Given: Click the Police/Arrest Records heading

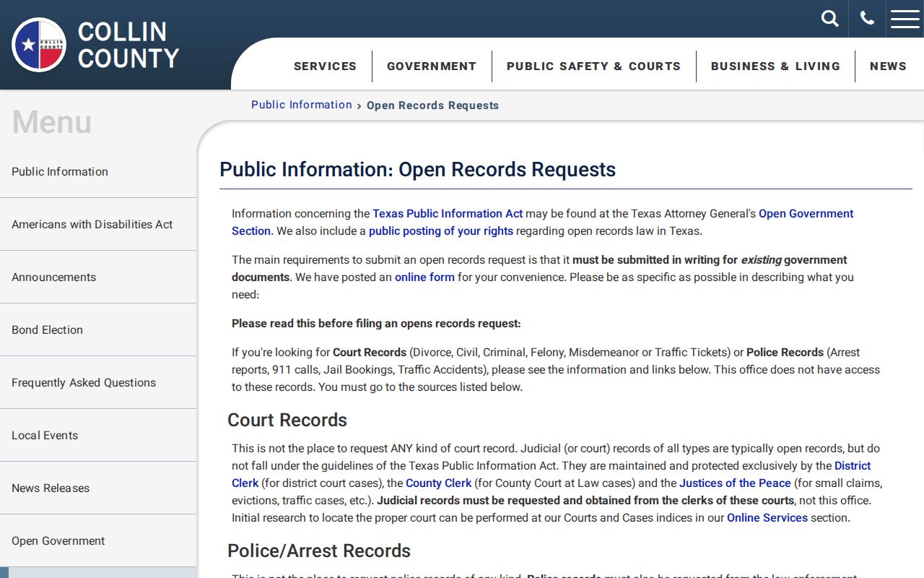Looking at the screenshot, I should [x=319, y=551].
